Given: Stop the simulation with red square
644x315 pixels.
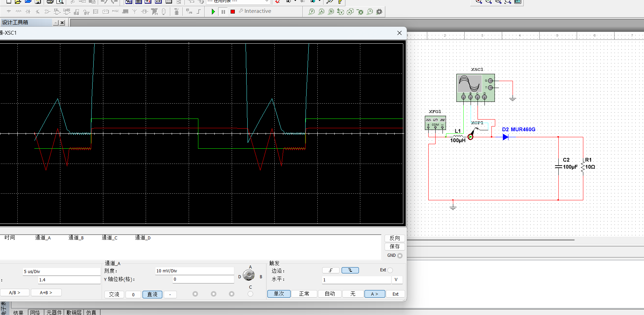Looking at the screenshot, I should 233,11.
